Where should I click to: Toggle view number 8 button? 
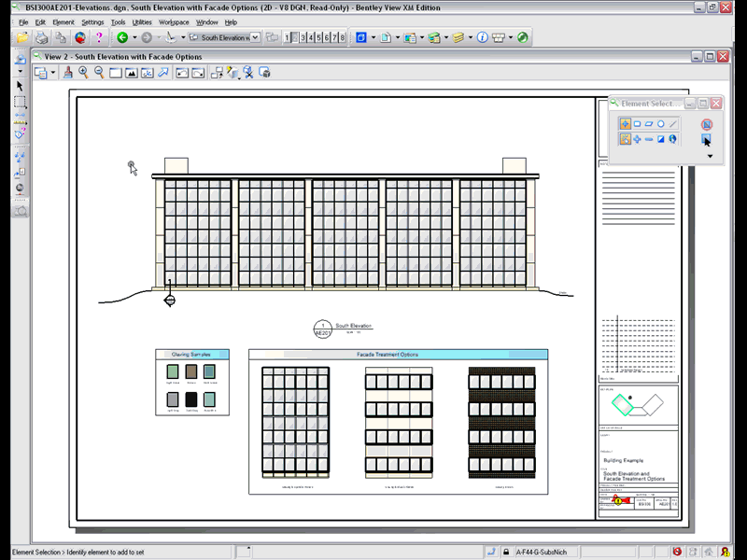click(343, 38)
